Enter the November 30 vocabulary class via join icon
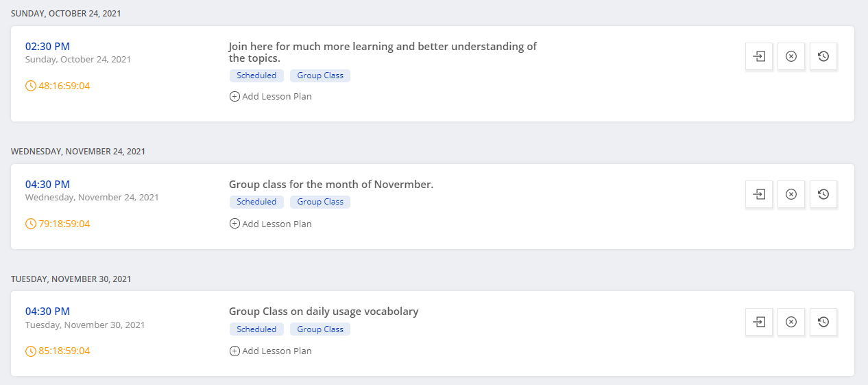The image size is (868, 385). 759,321
